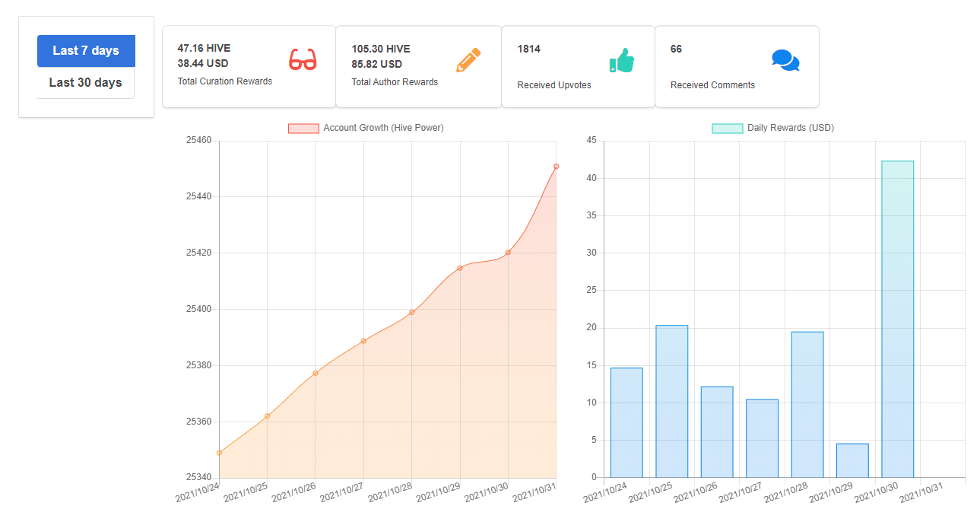Click the 1814 upvotes count
Screen dimensions: 980x522
click(529, 49)
